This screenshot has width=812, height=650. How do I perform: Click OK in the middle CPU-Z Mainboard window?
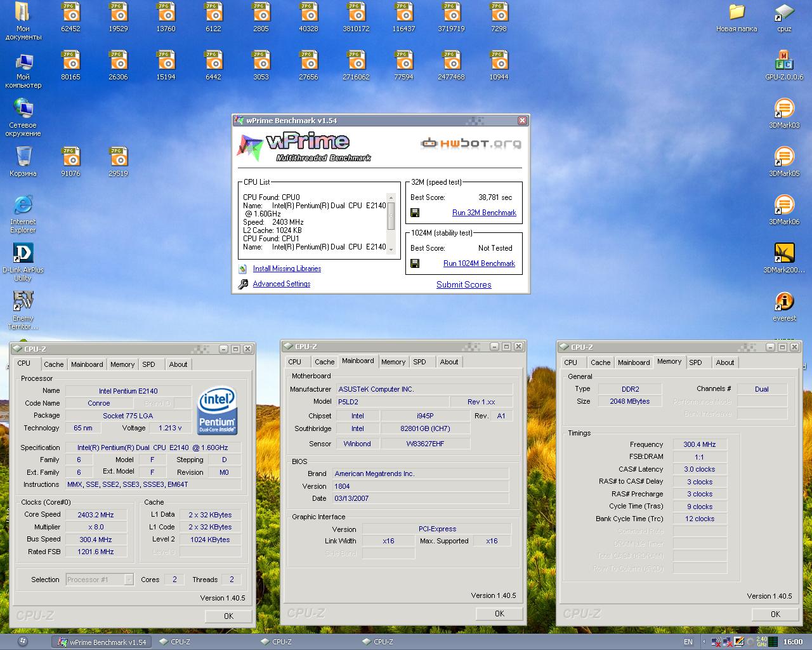(499, 613)
